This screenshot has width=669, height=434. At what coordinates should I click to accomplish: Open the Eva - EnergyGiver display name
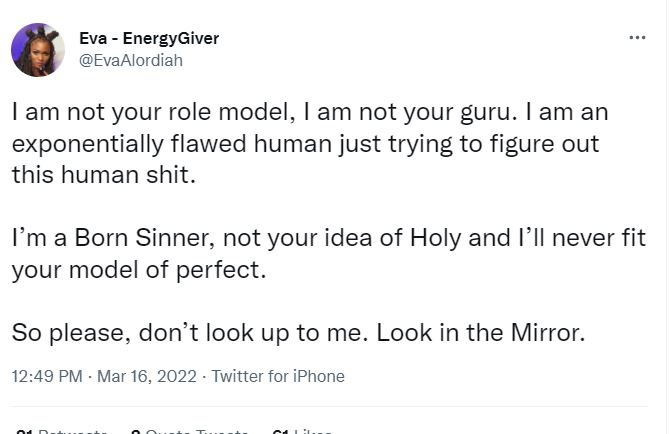click(x=149, y=38)
